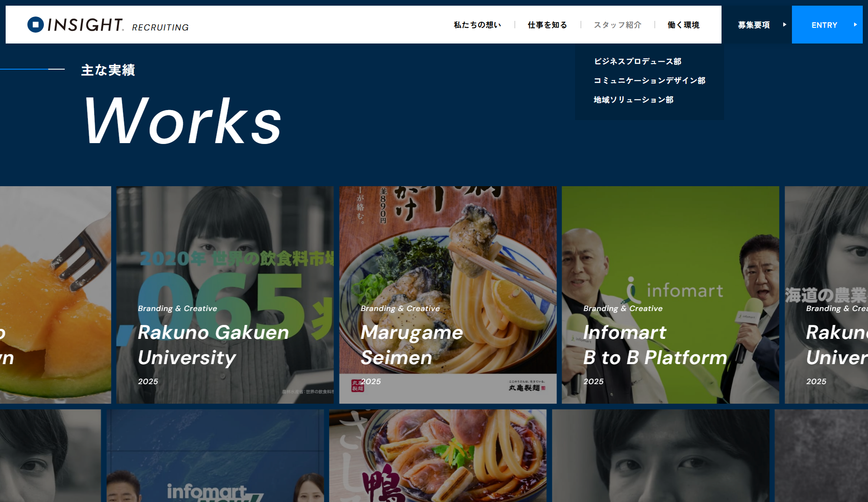Open 働く環境 from the navigation

point(684,25)
